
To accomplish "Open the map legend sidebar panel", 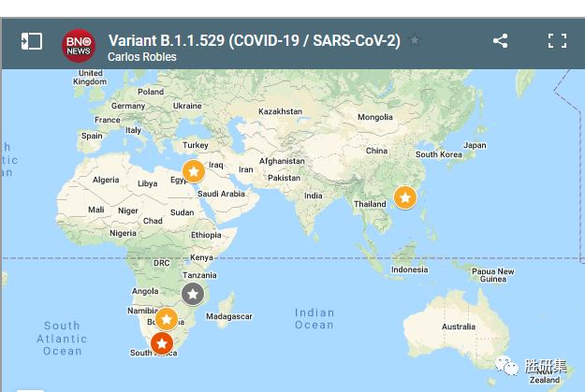I will click(31, 41).
